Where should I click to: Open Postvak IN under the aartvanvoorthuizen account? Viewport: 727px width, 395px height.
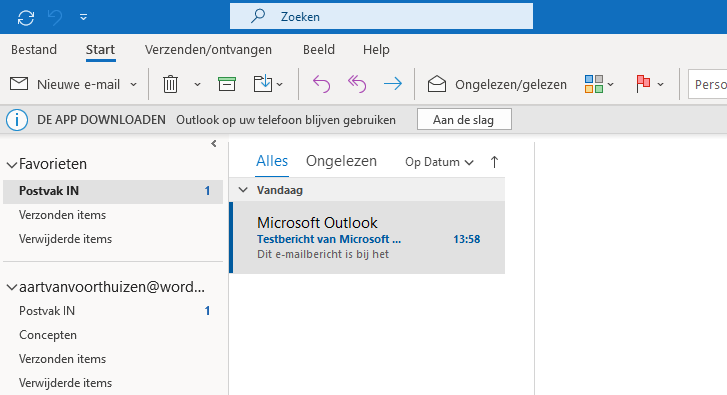pos(47,311)
